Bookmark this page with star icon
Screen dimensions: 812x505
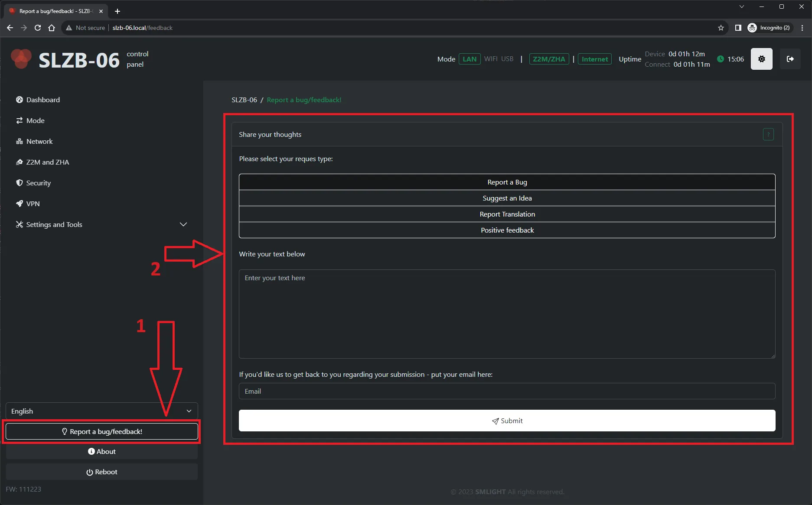point(721,28)
